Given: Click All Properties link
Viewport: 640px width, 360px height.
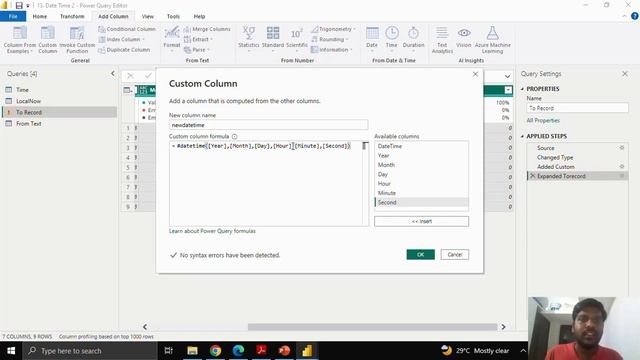Looking at the screenshot, I should 543,120.
